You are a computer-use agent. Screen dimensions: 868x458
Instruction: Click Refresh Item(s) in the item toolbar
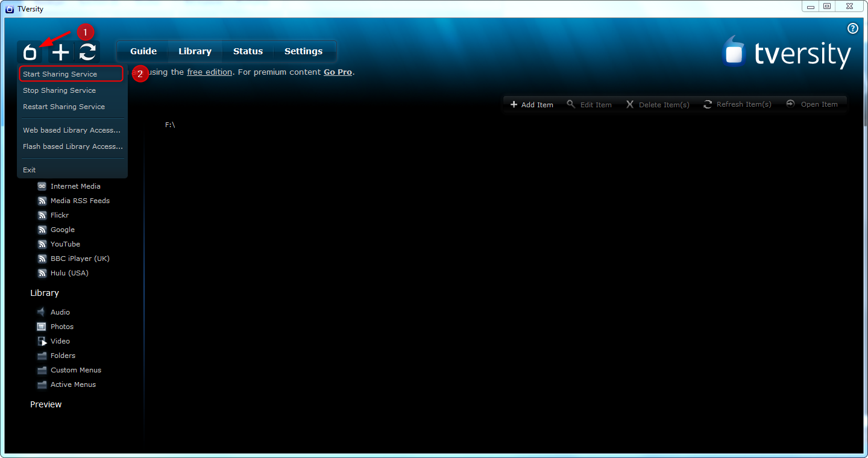click(x=738, y=104)
